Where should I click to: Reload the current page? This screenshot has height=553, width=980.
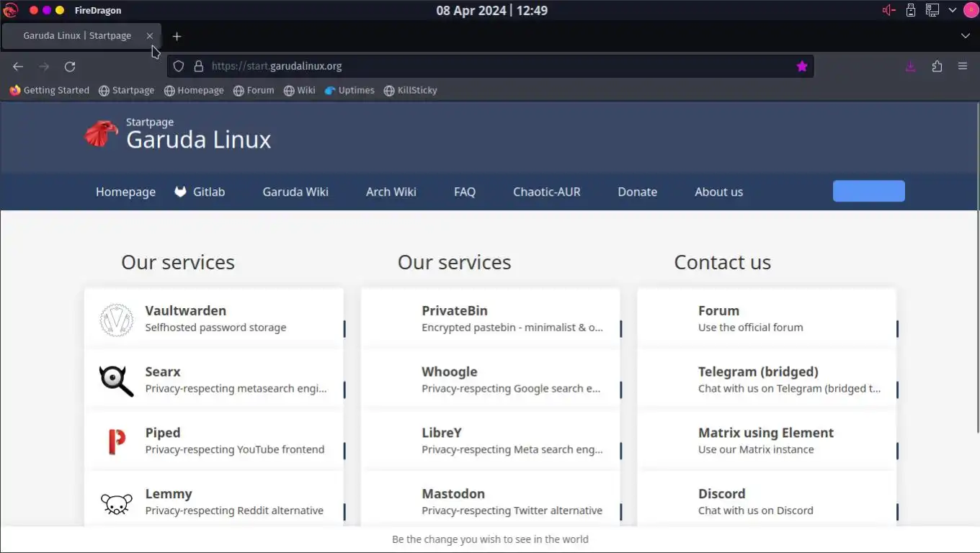click(70, 66)
